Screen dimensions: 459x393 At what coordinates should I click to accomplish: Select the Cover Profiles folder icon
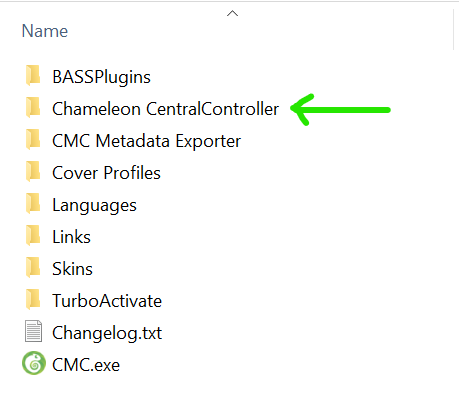[x=33, y=172]
